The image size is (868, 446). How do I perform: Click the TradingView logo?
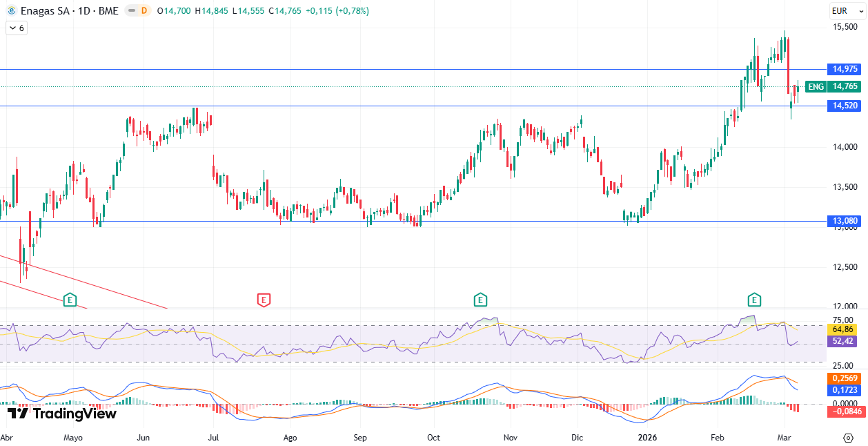[x=62, y=414]
